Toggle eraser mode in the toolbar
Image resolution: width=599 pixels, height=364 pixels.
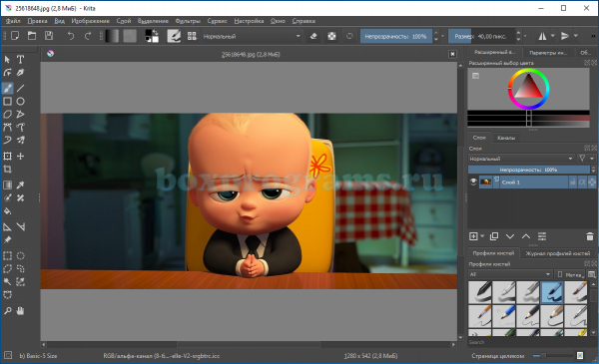click(313, 36)
